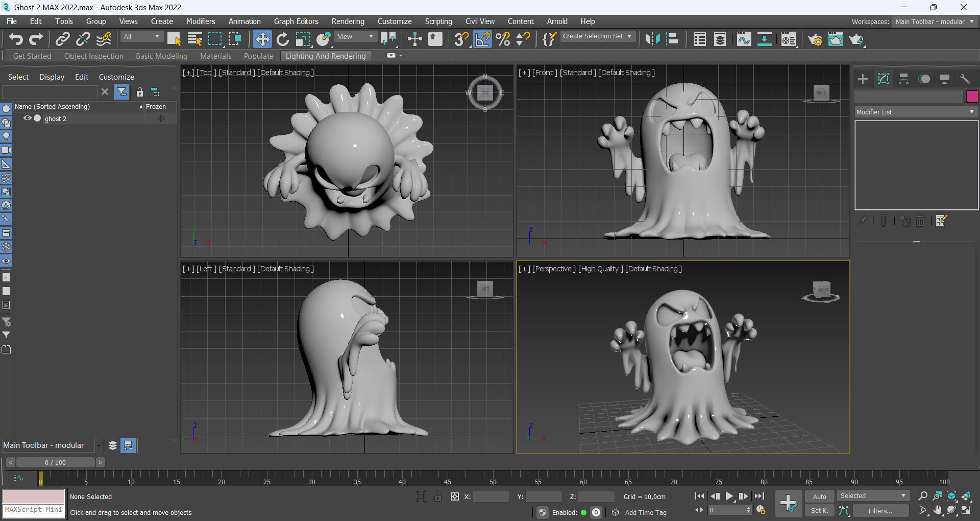The height and width of the screenshot is (521, 980).
Task: Switch to the Modify command panel
Action: 883,79
